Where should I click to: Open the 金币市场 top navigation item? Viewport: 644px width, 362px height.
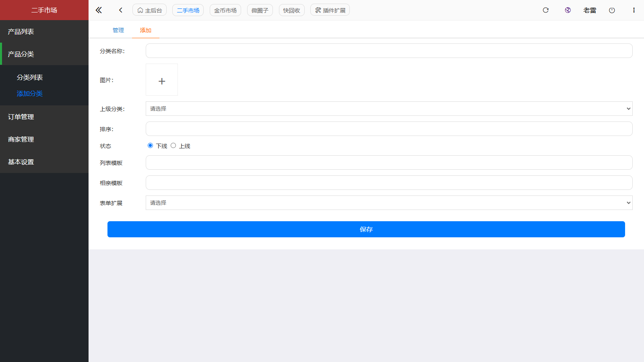click(225, 10)
